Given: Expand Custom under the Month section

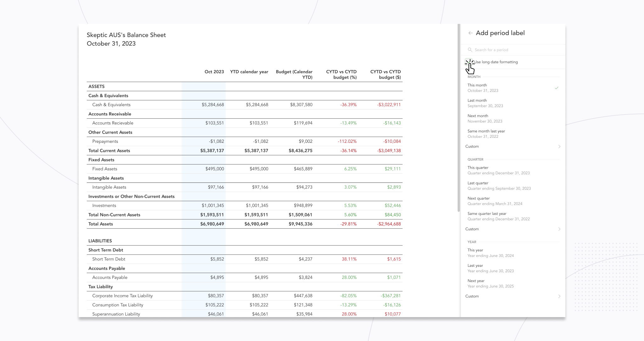Looking at the screenshot, I should [513, 147].
